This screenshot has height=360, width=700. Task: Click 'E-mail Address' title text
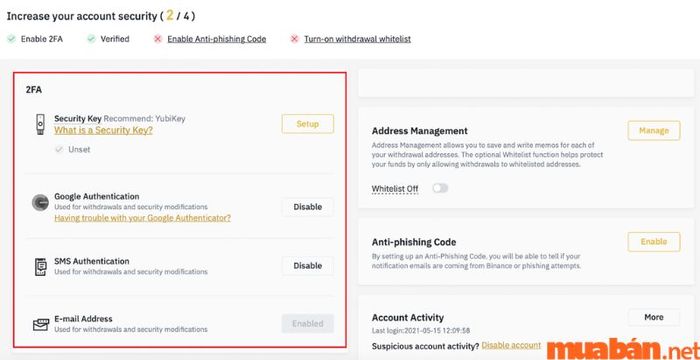[83, 319]
